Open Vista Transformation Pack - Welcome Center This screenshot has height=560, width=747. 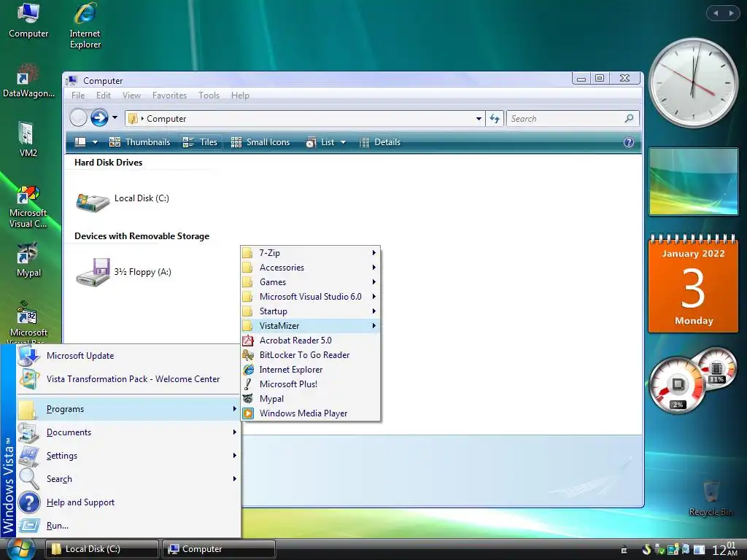(x=128, y=379)
